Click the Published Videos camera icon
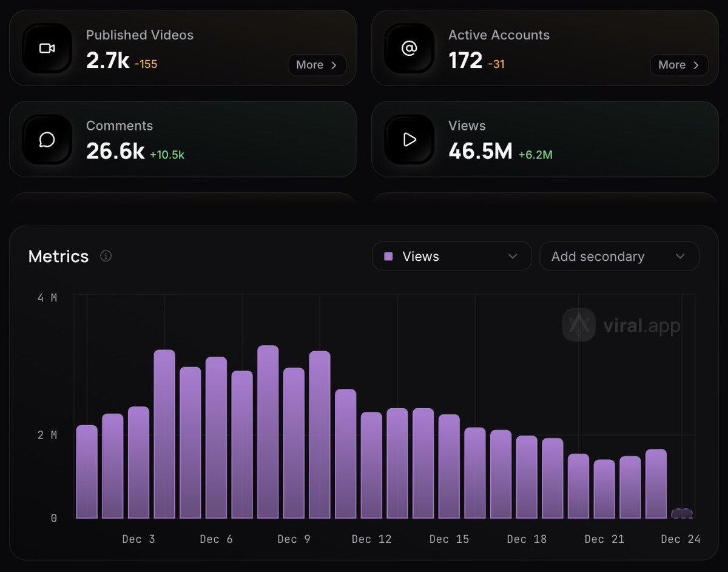This screenshot has width=728, height=572. tap(47, 48)
